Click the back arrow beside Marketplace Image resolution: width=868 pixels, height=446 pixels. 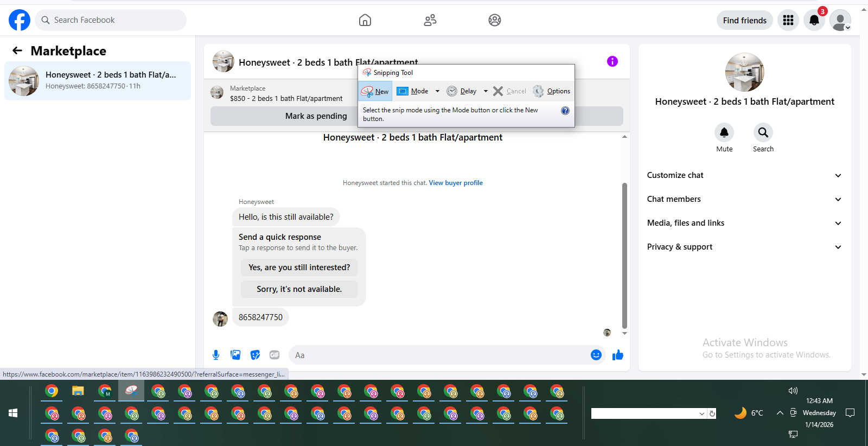17,50
